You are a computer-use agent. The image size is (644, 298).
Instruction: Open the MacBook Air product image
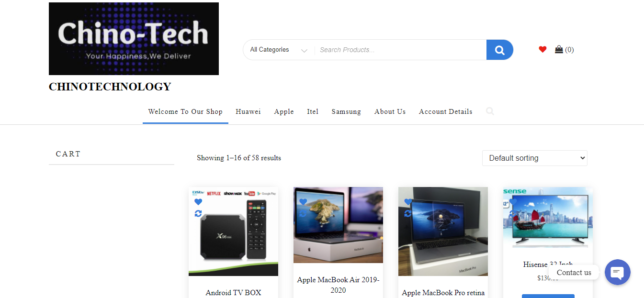[338, 225]
